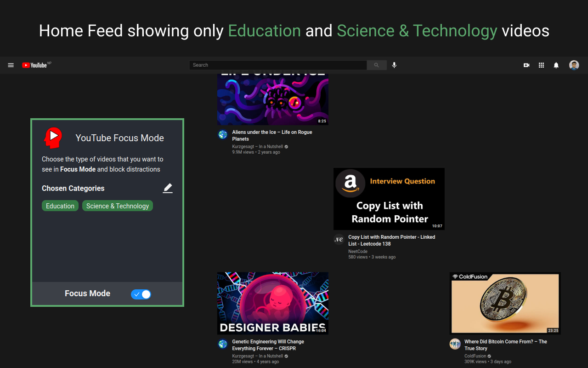The height and width of the screenshot is (368, 588).
Task: Open your account profile avatar menu
Action: (574, 65)
